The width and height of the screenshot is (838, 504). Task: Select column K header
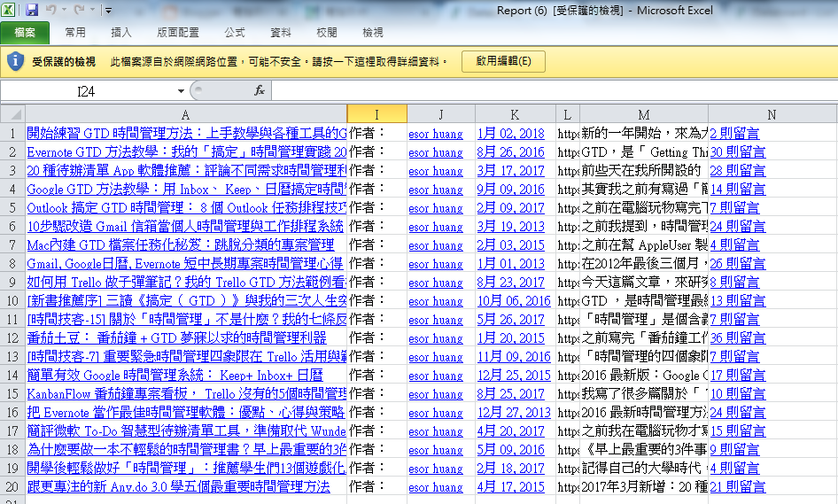516,114
